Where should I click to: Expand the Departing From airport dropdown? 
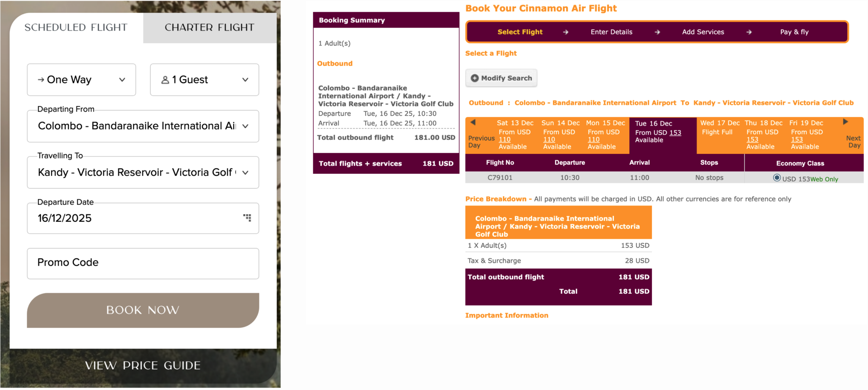pyautogui.click(x=143, y=126)
